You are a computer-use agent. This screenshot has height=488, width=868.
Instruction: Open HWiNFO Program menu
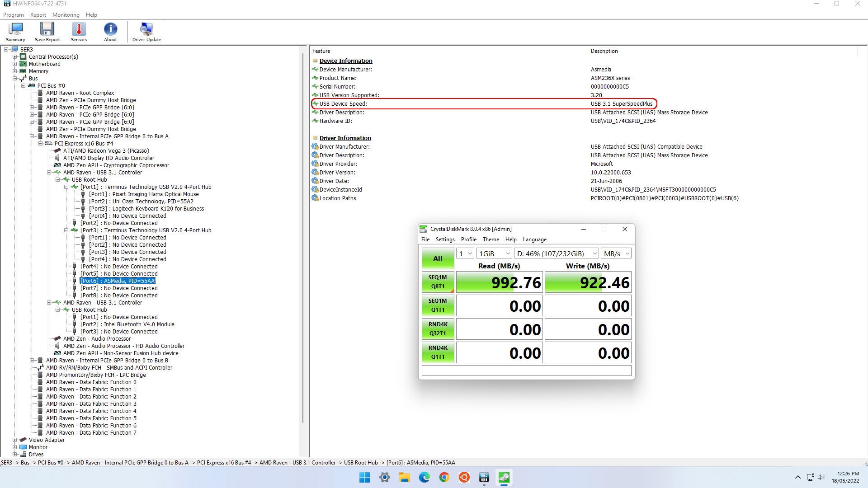coord(14,15)
